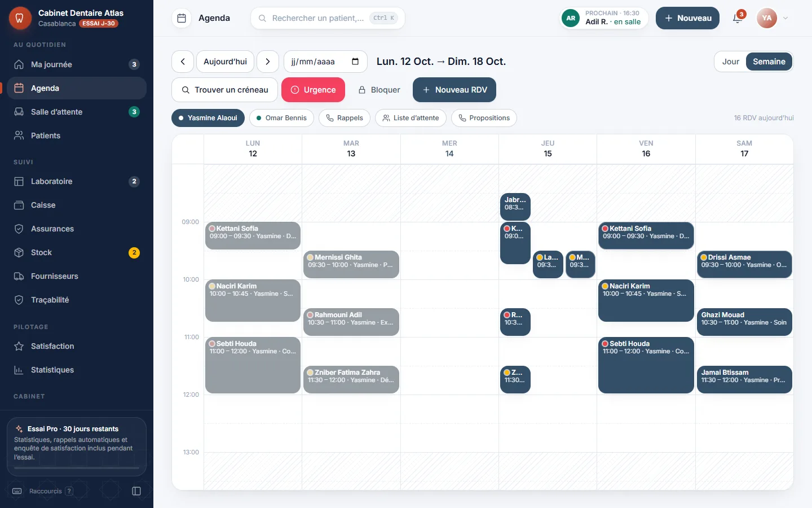This screenshot has height=508, width=812.
Task: Click the calendar icon beside Agenda title
Action: point(182,18)
